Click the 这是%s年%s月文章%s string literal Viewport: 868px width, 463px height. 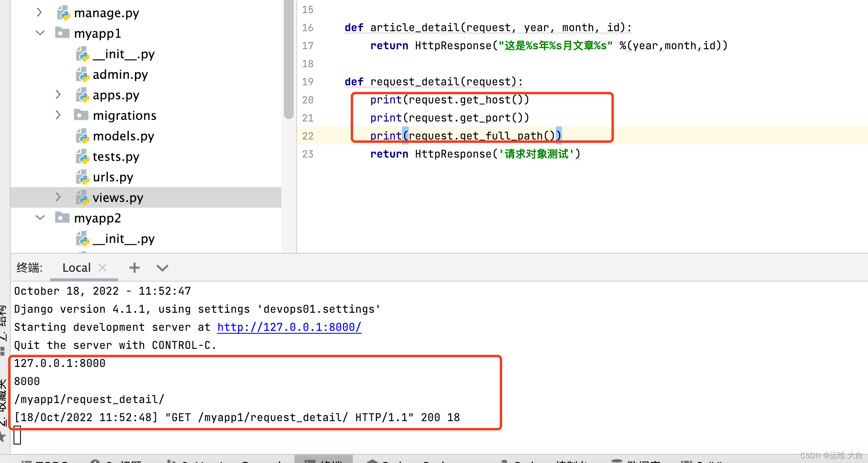coord(555,46)
